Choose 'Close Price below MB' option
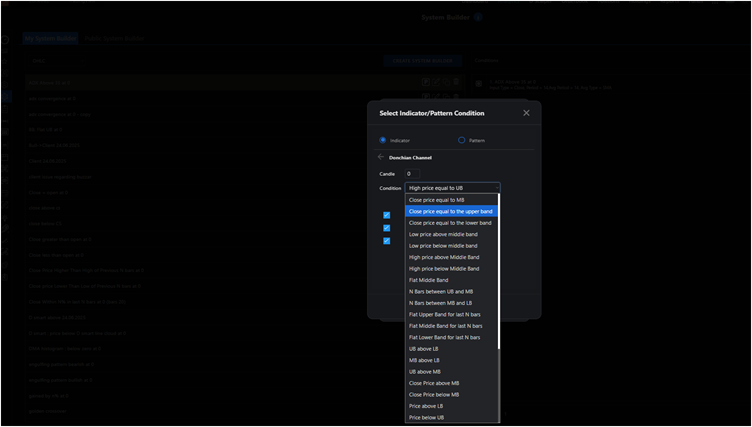The image size is (752, 427). [x=452, y=395]
